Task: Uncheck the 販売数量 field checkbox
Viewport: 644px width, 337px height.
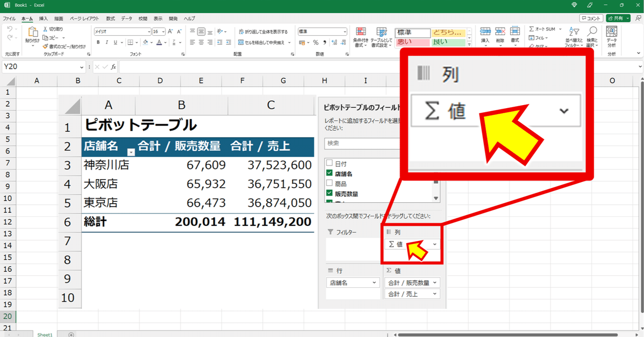Action: 329,193
